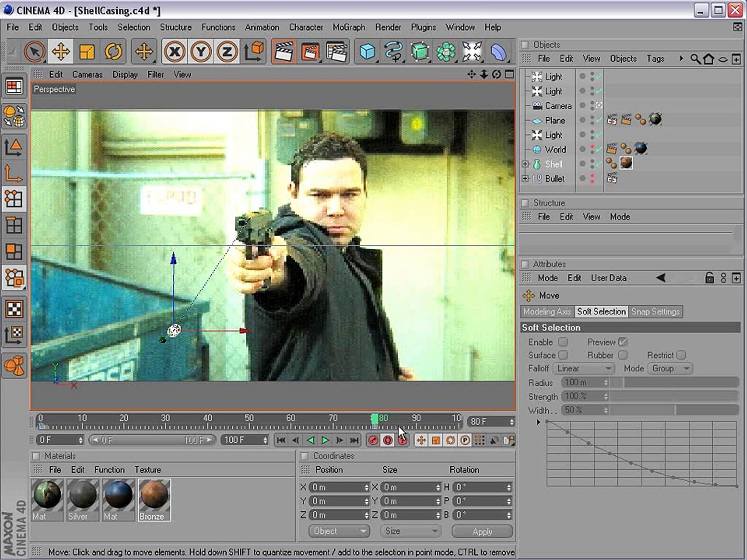The image size is (747, 560).
Task: Click the Record Keyframe button
Action: point(373,440)
